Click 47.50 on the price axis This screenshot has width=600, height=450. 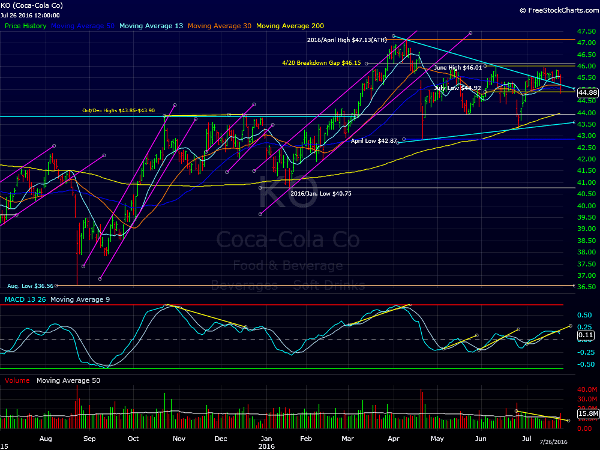coord(587,31)
